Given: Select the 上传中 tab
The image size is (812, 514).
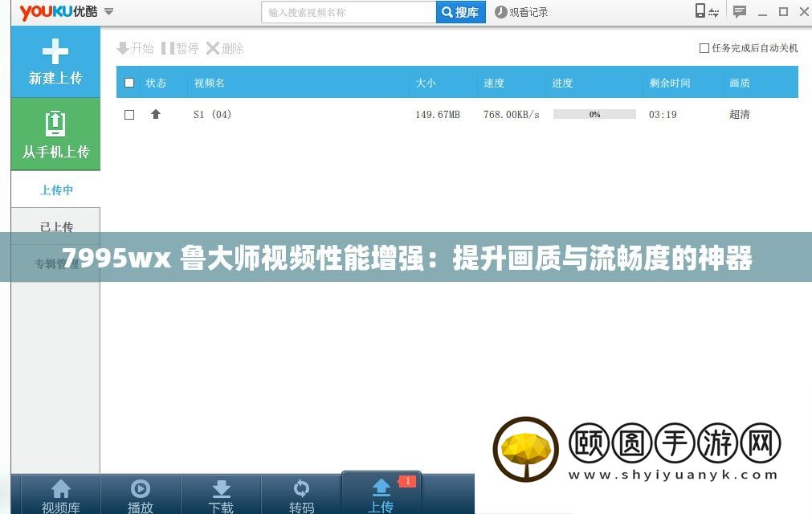Looking at the screenshot, I should click(x=56, y=190).
